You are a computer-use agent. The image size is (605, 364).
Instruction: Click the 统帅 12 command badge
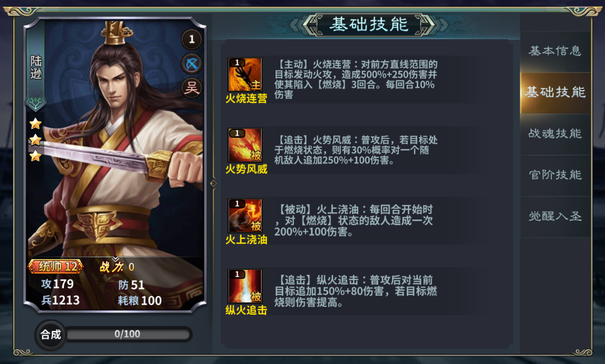[x=55, y=266]
